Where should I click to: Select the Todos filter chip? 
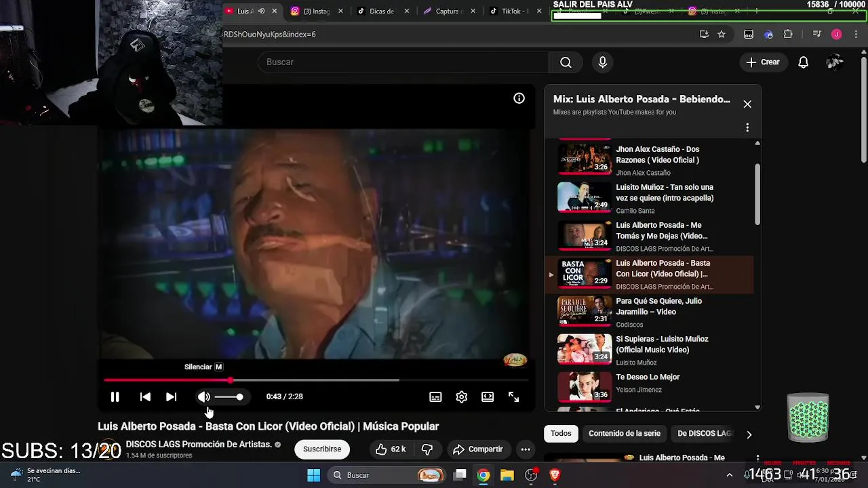(x=561, y=434)
